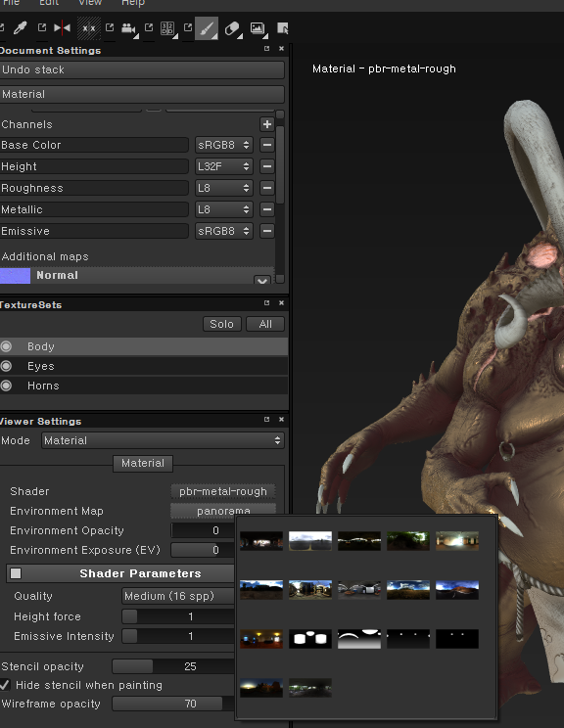The image size is (564, 728).
Task: Click the Solo button in TextureSets
Action: tap(222, 324)
